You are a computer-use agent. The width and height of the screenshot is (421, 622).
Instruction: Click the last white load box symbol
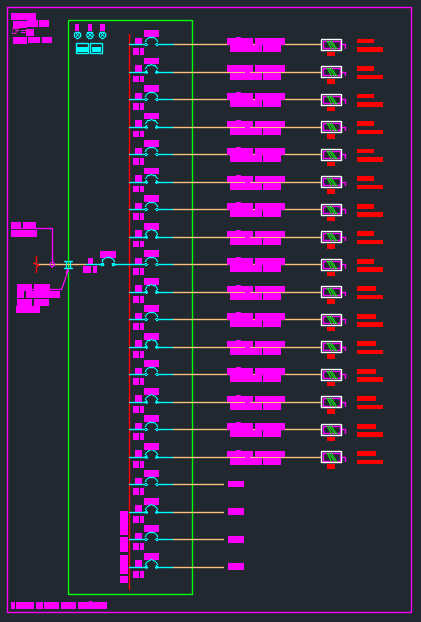coord(331,457)
